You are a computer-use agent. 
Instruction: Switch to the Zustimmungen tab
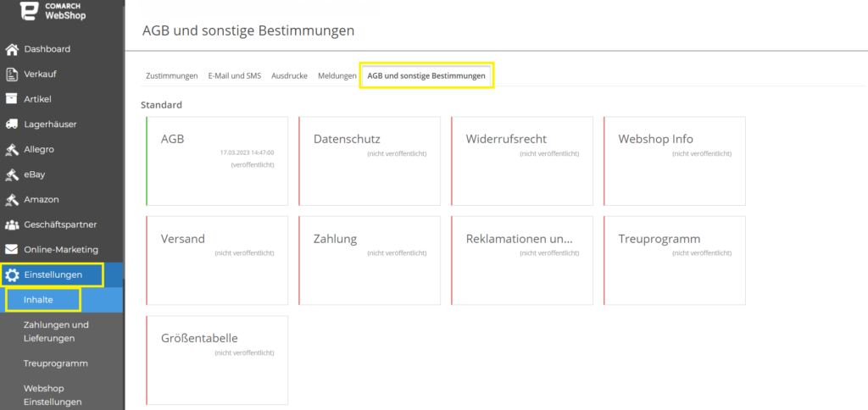point(171,75)
